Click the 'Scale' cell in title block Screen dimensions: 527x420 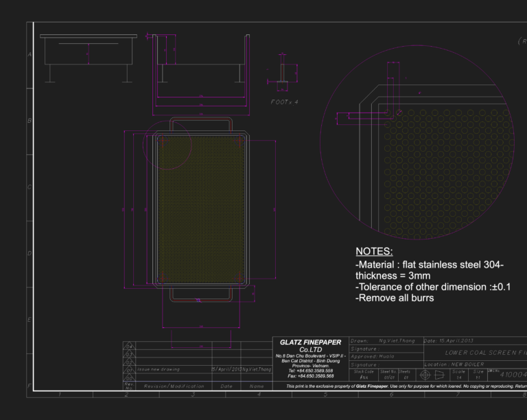459,374
